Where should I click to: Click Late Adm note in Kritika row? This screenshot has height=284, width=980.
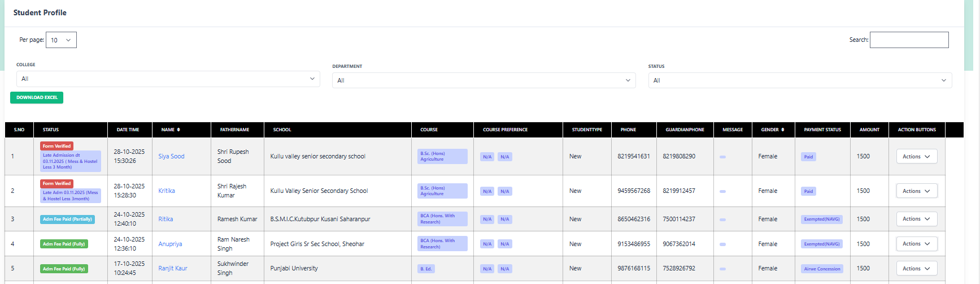pos(71,196)
